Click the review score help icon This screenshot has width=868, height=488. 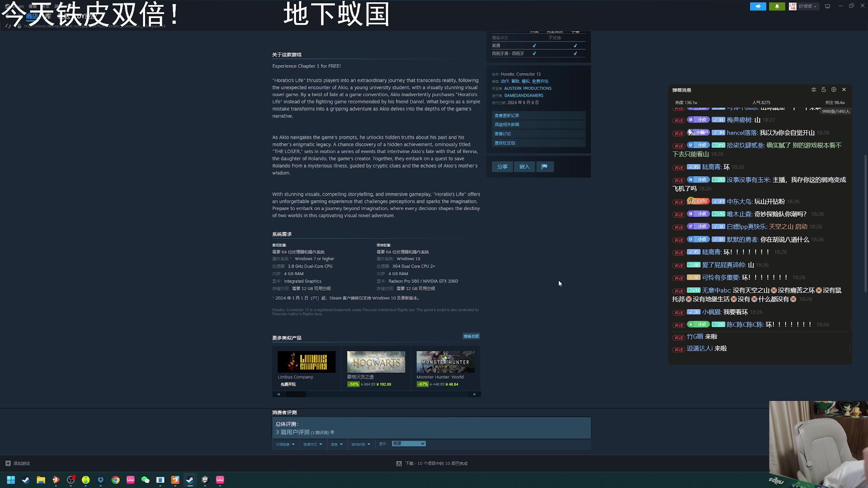tap(332, 432)
